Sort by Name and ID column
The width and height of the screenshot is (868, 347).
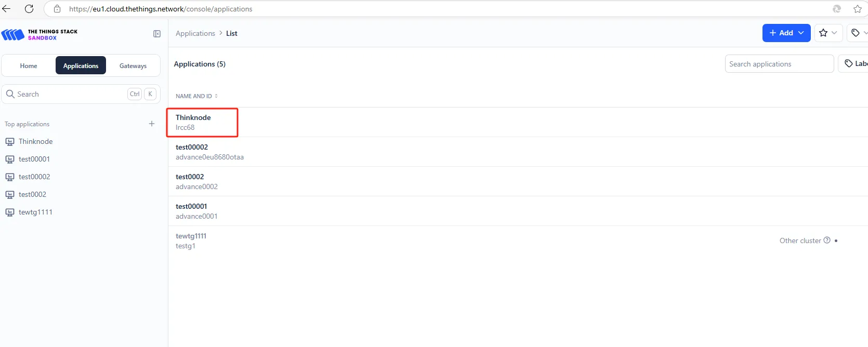[x=196, y=96]
